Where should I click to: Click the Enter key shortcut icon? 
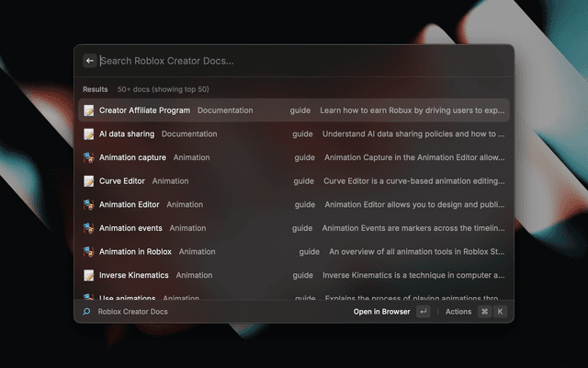pyautogui.click(x=423, y=312)
